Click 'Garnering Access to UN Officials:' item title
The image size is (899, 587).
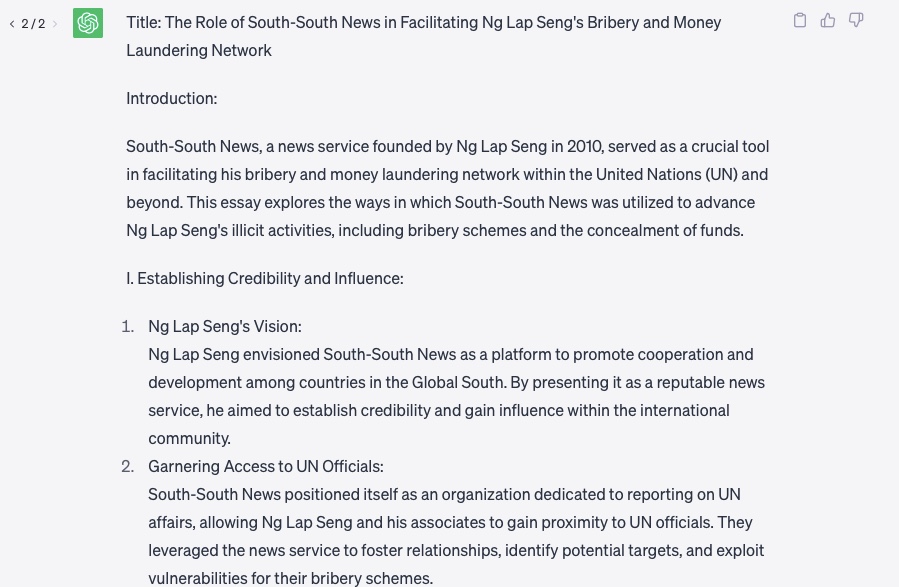coord(265,466)
